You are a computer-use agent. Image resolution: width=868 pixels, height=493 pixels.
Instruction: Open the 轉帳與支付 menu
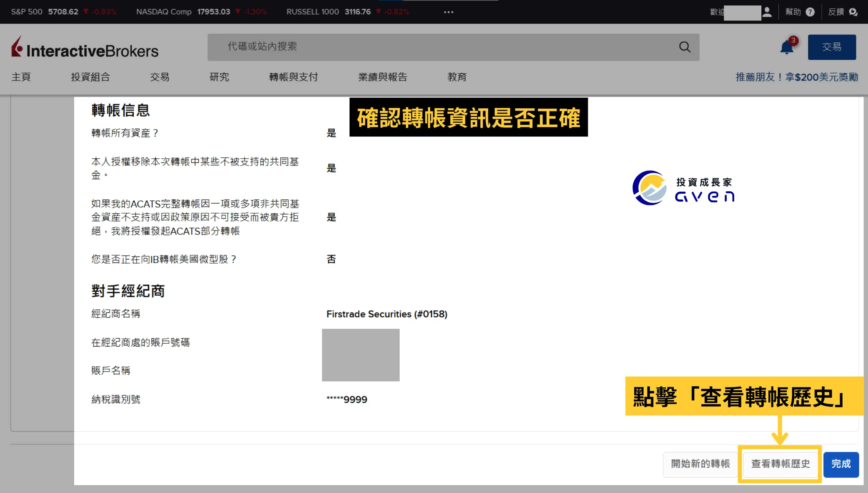click(x=293, y=77)
